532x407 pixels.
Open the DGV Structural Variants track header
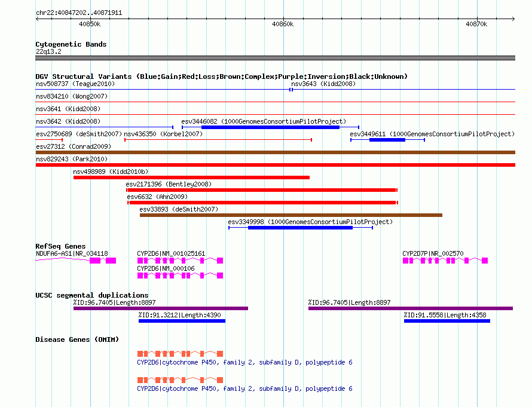point(221,76)
